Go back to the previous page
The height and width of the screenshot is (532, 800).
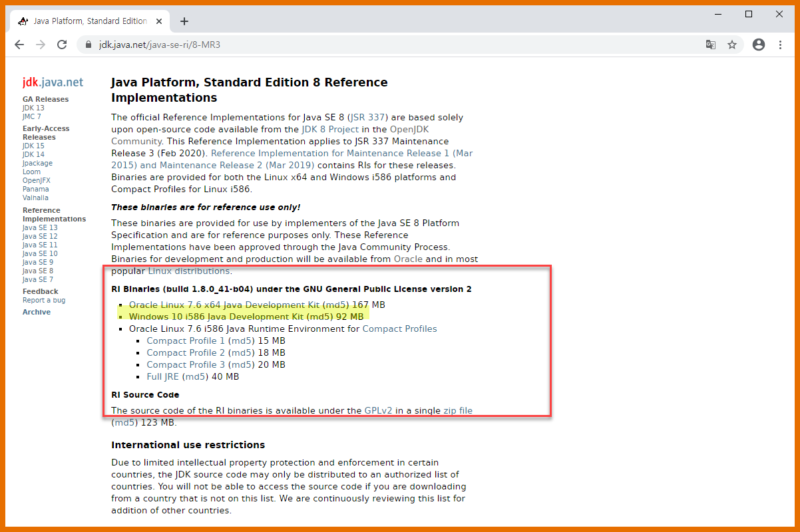click(19, 45)
